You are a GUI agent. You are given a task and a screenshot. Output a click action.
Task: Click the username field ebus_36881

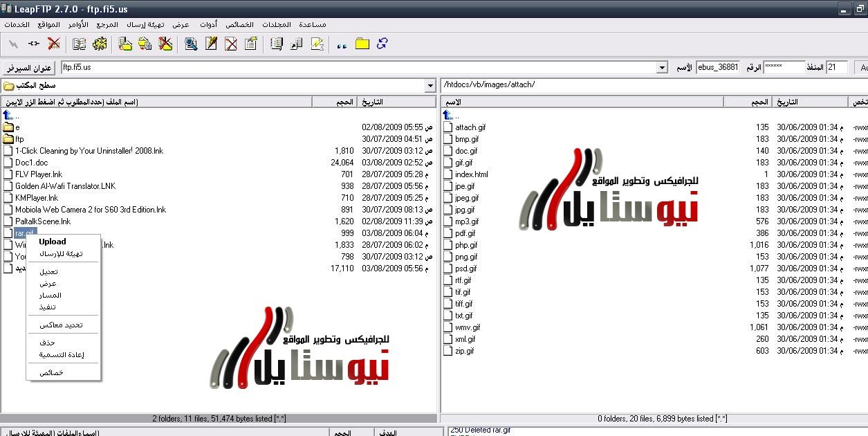tap(718, 68)
